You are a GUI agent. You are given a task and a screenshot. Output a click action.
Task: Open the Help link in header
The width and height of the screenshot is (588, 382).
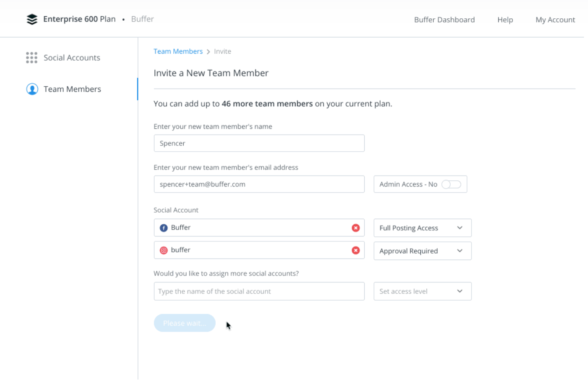point(505,20)
